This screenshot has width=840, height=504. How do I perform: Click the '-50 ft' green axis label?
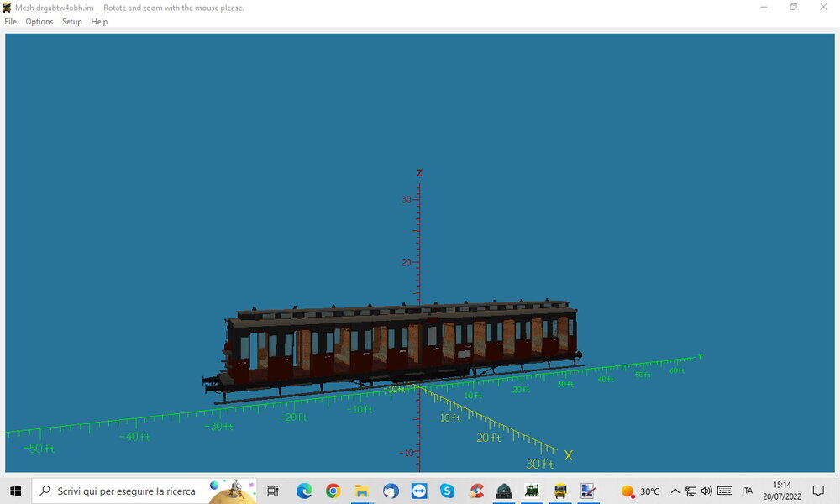click(39, 449)
